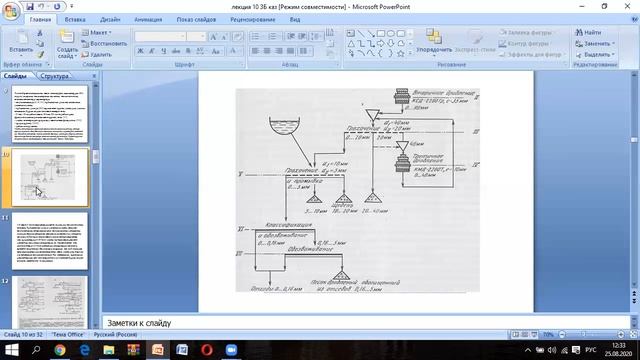Open the Упорядочить arrange dropdown
The width and height of the screenshot is (640, 360).
(x=434, y=42)
